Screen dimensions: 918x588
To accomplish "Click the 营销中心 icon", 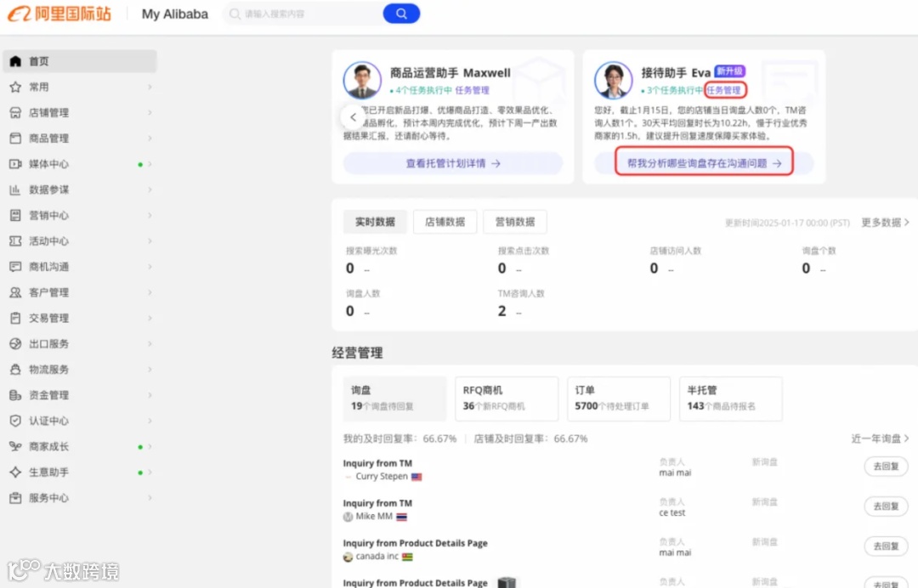I will 16,215.
